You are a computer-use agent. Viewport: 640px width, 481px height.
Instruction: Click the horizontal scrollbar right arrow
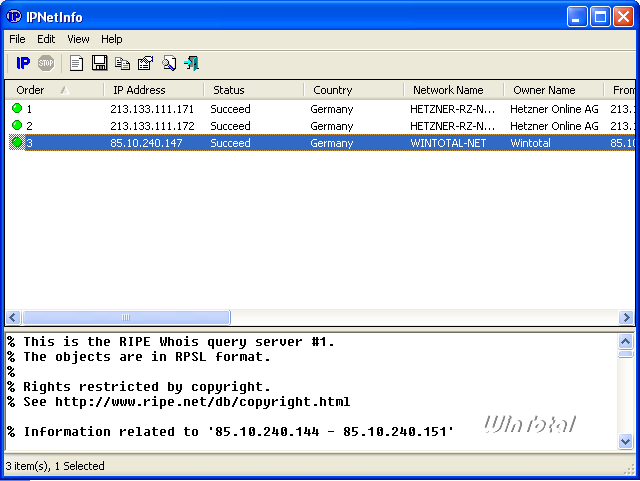(x=626, y=318)
